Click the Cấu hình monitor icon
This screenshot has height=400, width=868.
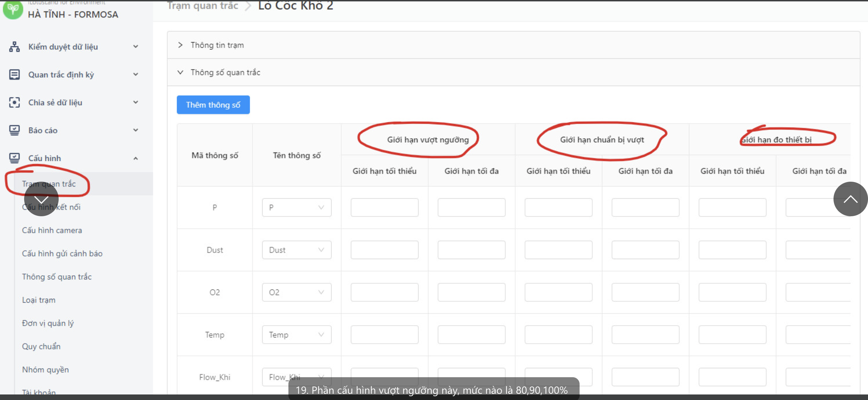14,158
